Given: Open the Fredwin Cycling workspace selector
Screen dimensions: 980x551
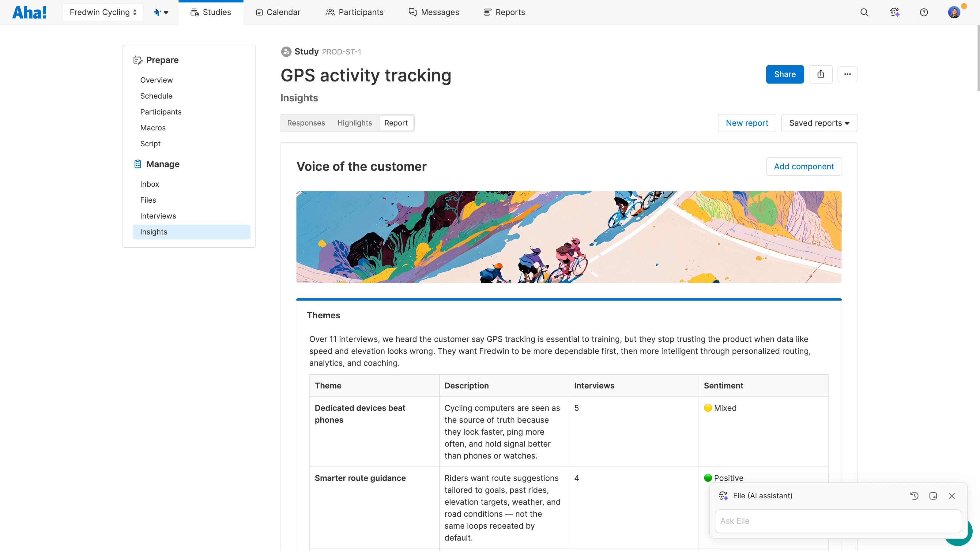Looking at the screenshot, I should click(x=103, y=12).
